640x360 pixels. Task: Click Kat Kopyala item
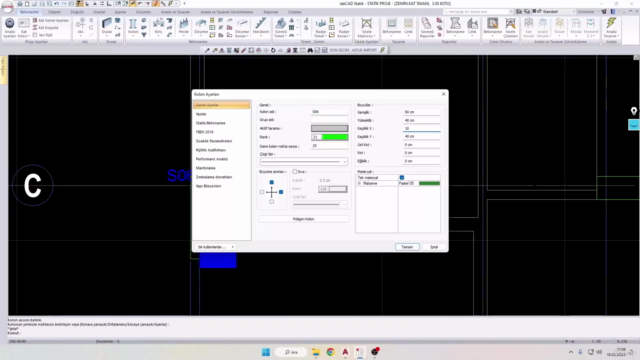coord(46,28)
